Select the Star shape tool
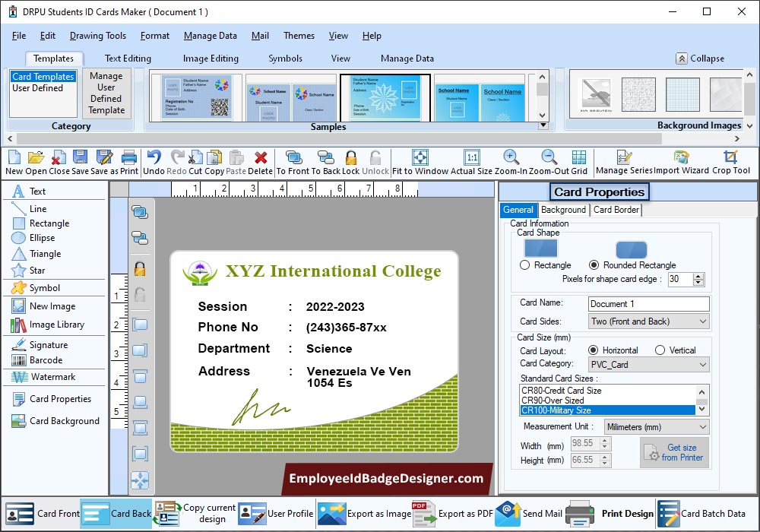Image resolution: width=760 pixels, height=532 pixels. pos(28,271)
